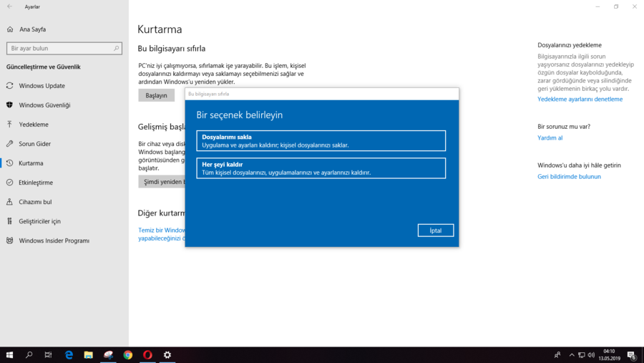Click the Ana Sayfa home icon
The width and height of the screenshot is (644, 363).
click(10, 29)
